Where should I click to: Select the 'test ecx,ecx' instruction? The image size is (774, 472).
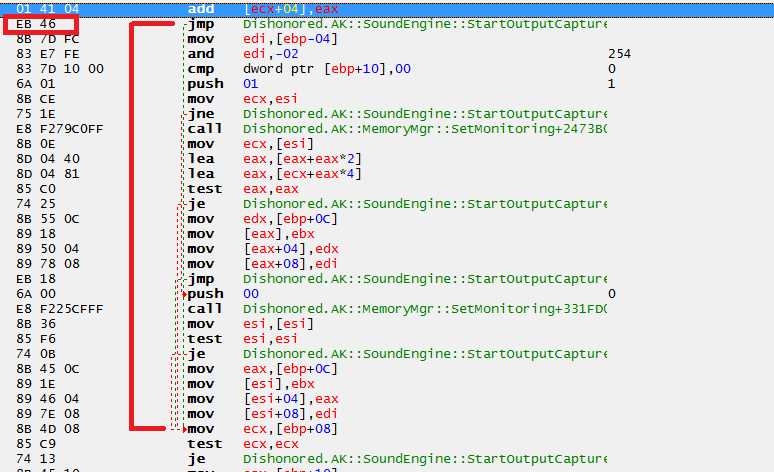[243, 444]
